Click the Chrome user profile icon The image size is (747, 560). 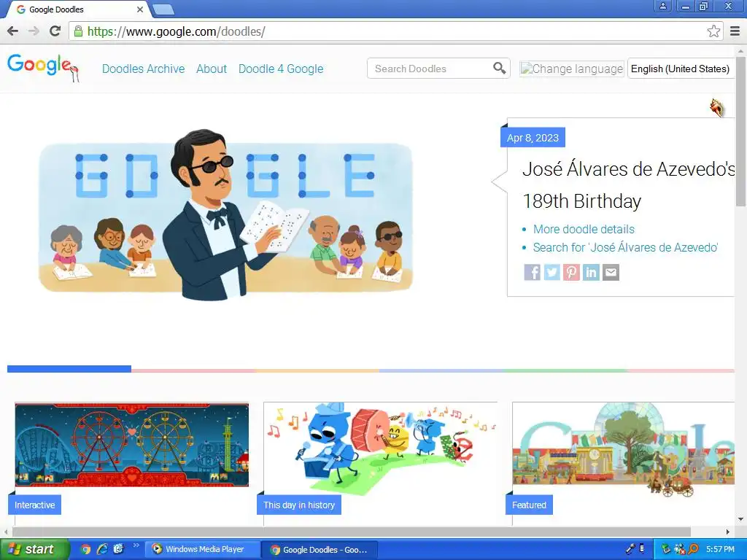coord(662,6)
